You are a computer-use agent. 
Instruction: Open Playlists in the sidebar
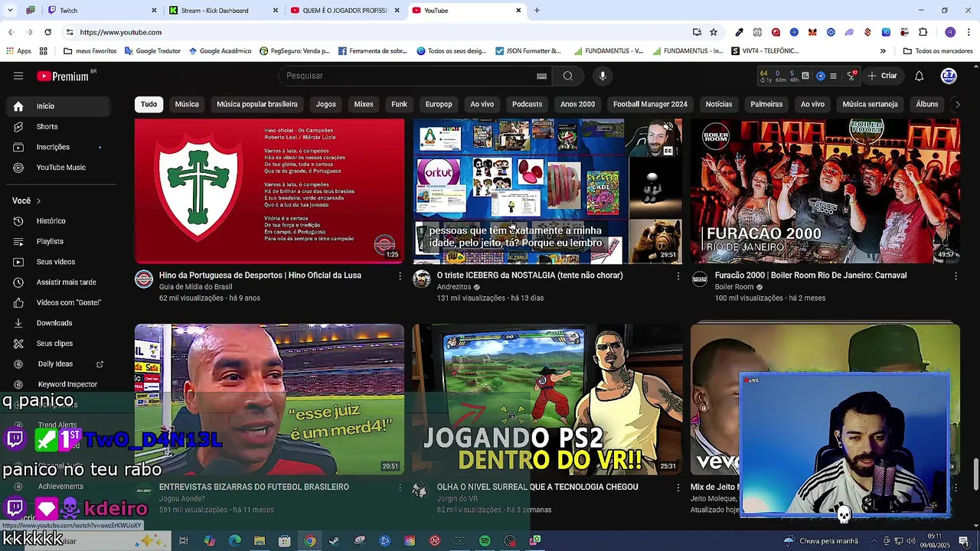[60, 242]
